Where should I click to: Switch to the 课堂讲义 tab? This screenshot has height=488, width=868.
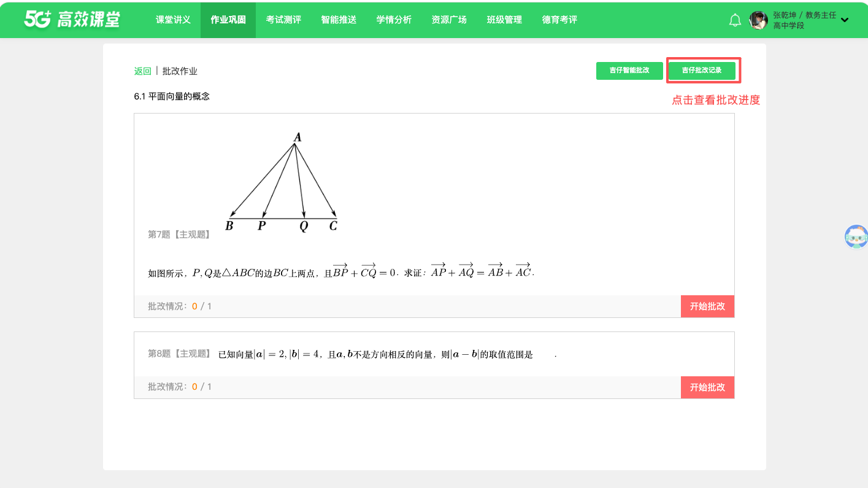173,20
